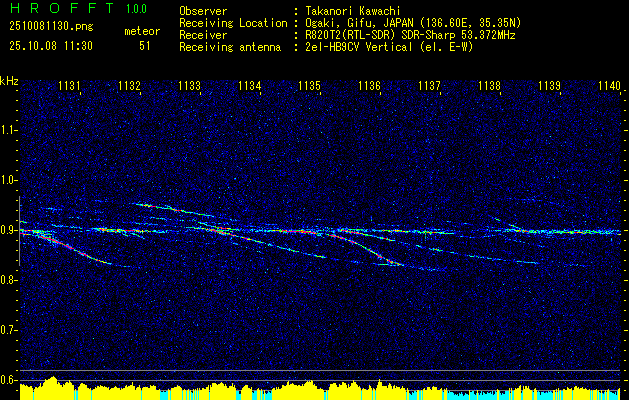Click the 1136 time axis marker
This screenshot has height=400, width=629.
(x=369, y=85)
